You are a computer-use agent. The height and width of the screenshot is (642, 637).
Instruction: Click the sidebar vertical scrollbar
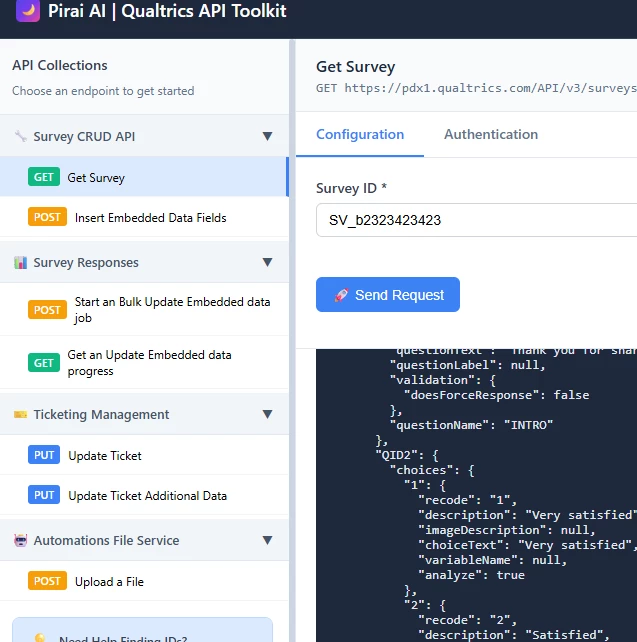coord(292,340)
